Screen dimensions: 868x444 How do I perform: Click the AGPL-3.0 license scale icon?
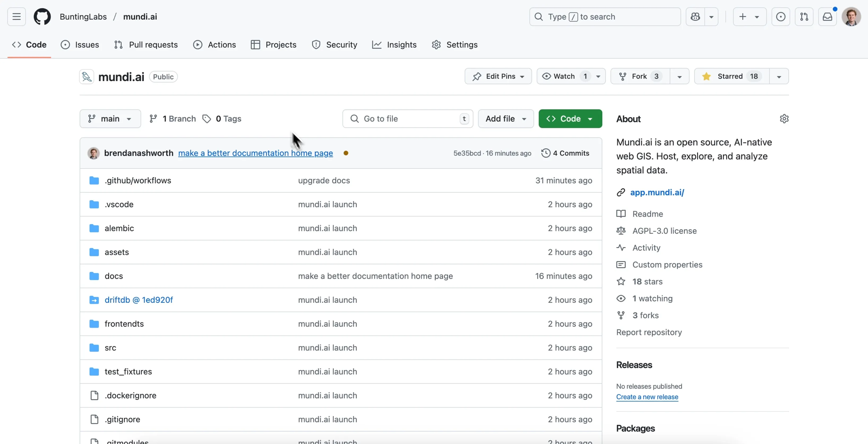click(621, 231)
